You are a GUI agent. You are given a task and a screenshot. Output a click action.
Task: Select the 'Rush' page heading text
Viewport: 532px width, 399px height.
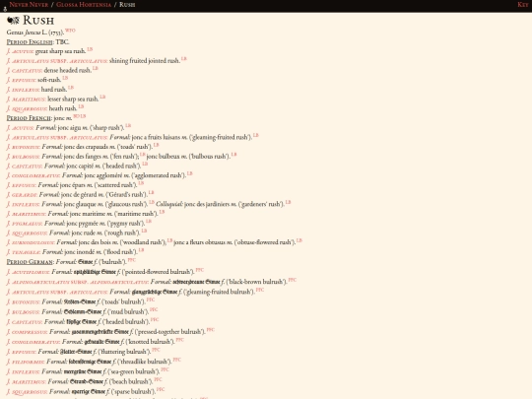(x=38, y=21)
